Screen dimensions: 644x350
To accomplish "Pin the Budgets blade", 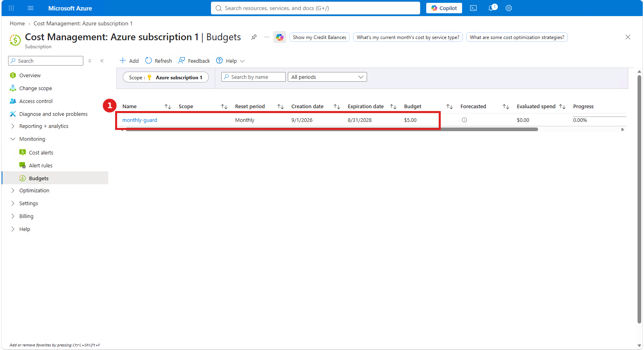I will point(254,37).
